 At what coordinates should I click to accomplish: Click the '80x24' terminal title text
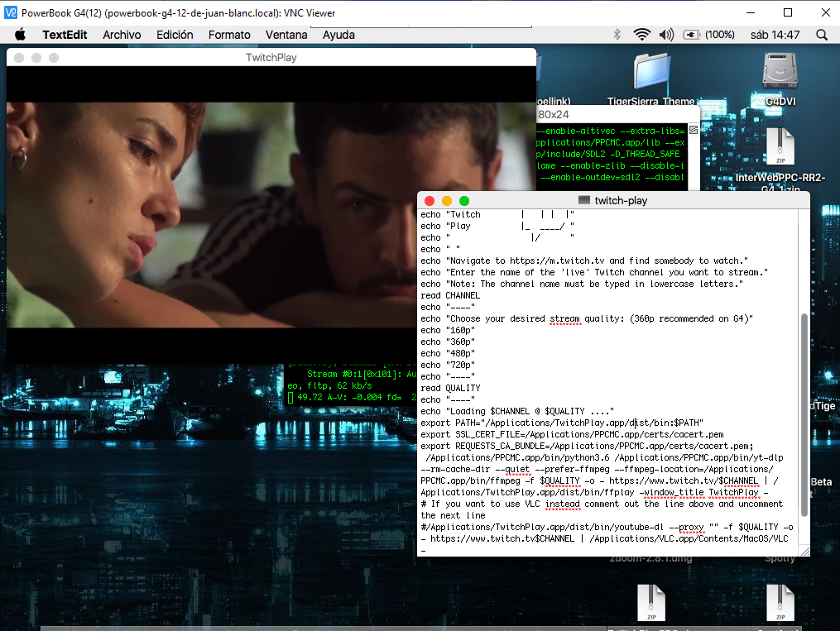coord(554,114)
